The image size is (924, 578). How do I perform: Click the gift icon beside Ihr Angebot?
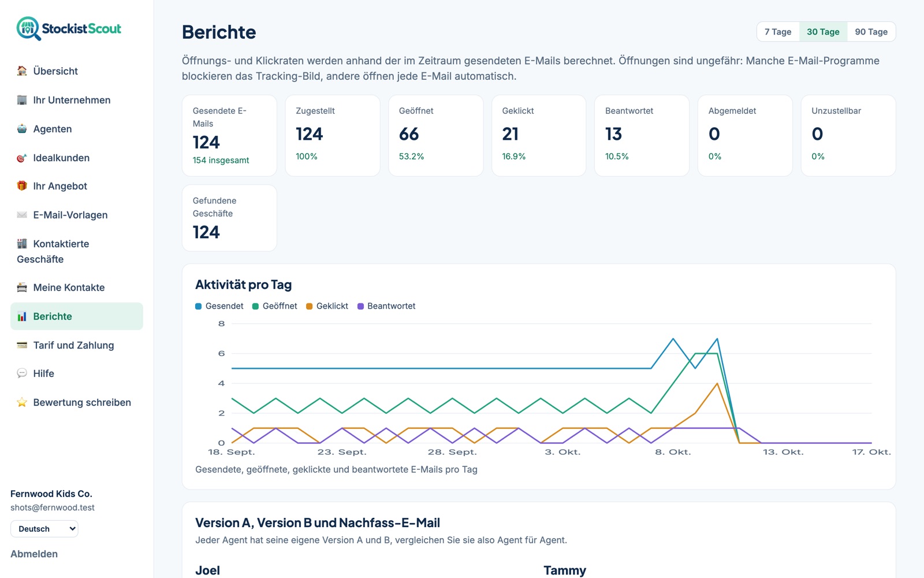tap(22, 186)
